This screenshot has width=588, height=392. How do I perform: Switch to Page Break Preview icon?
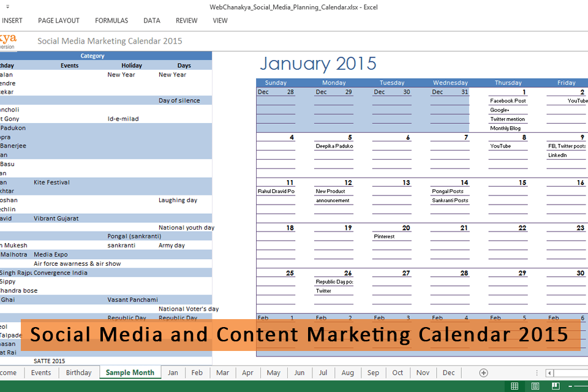pos(556,386)
